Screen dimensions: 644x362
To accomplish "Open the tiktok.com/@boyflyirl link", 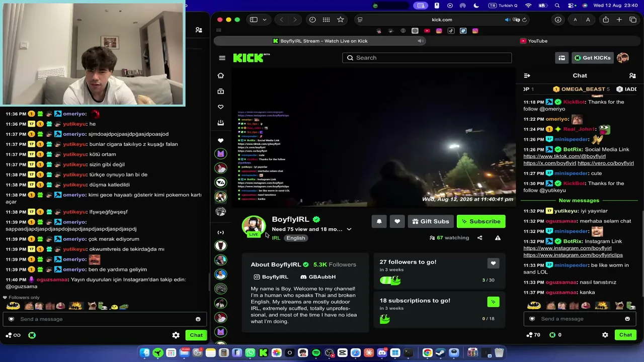I will click(x=565, y=156).
